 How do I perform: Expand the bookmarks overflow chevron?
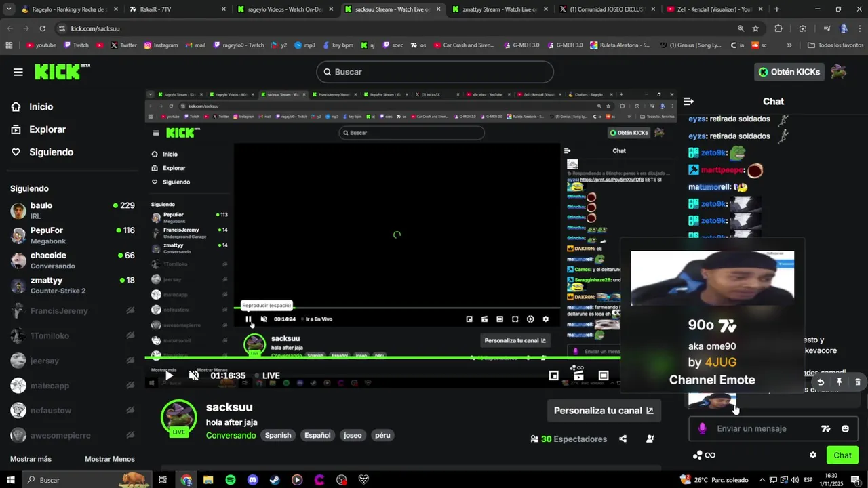pyautogui.click(x=789, y=45)
